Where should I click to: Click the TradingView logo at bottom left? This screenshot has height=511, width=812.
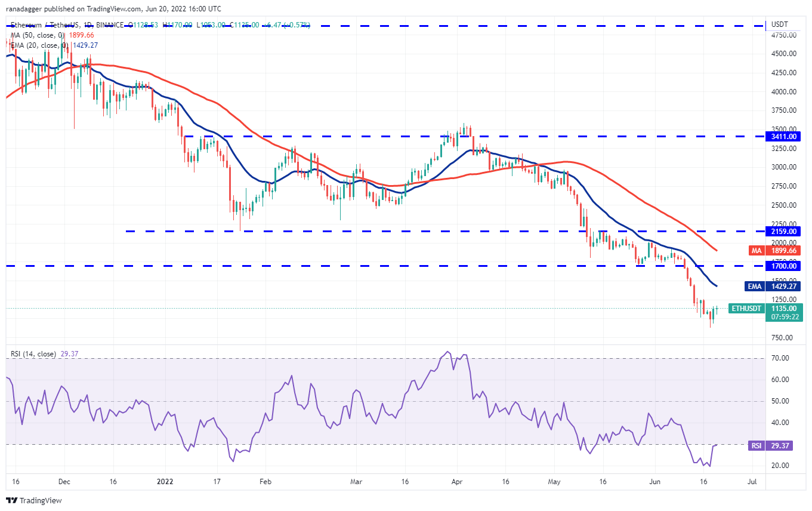[x=35, y=500]
